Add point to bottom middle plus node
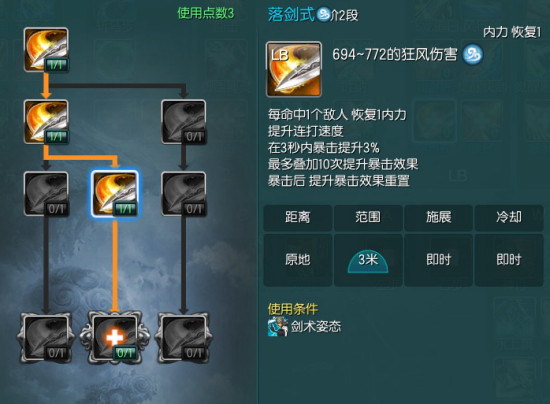The width and height of the screenshot is (550, 404). pos(115,338)
